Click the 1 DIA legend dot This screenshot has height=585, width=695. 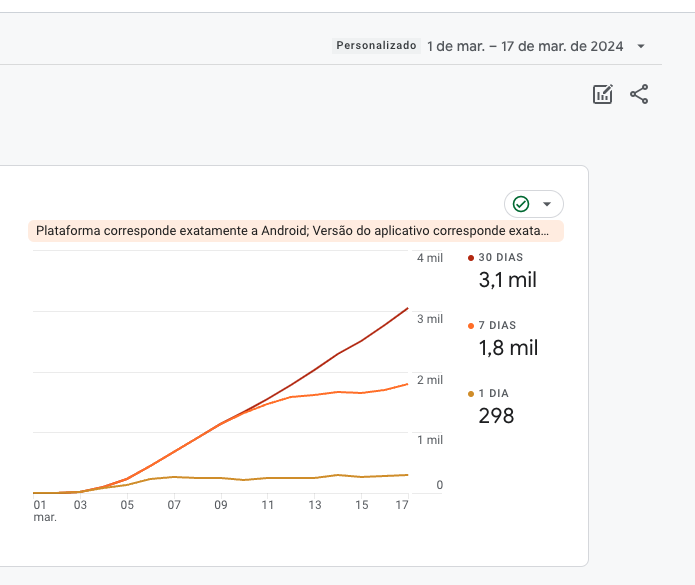point(471,394)
